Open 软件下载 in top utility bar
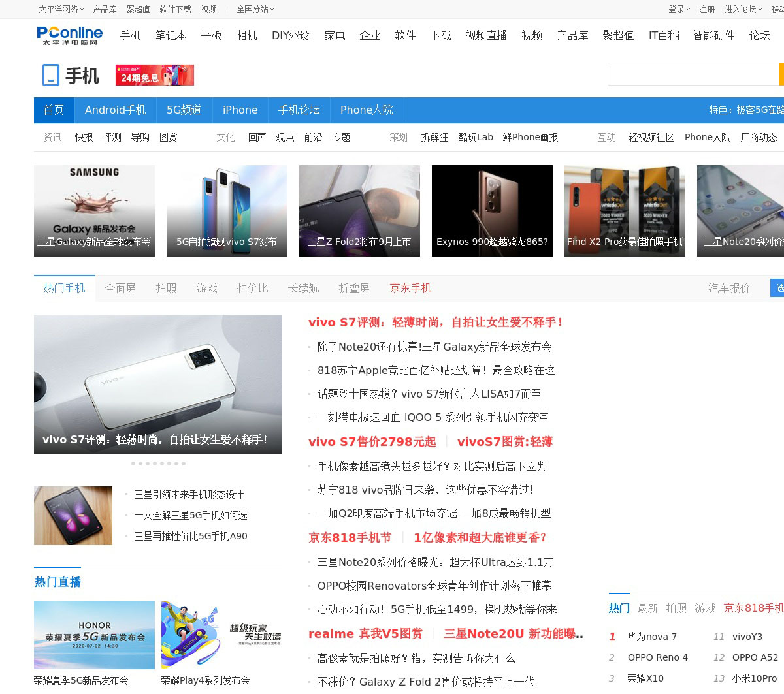784x694 pixels. [175, 9]
